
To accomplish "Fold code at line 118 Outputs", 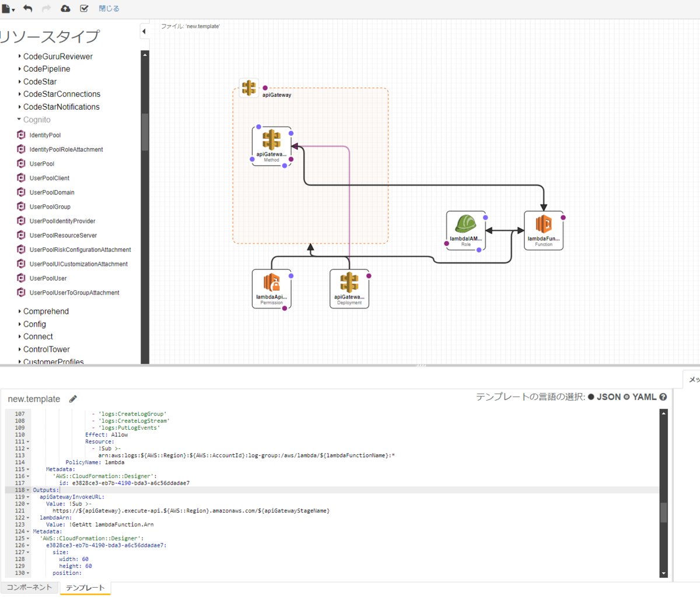I will coord(28,490).
